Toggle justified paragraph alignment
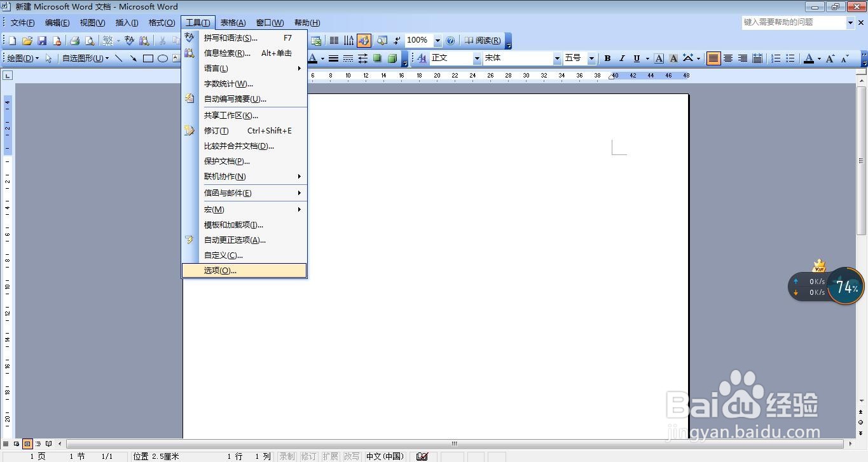 pos(713,58)
